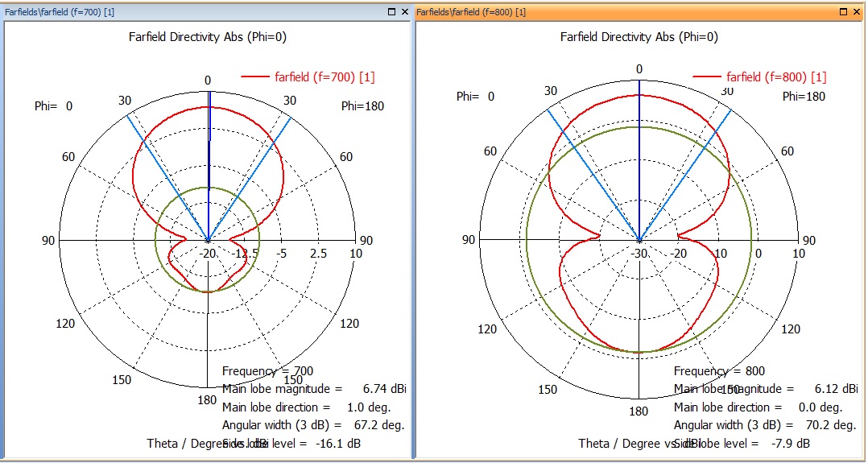This screenshot has height=463, width=868.
Task: Select the farfield (f=800) window title bar
Action: (x=640, y=11)
